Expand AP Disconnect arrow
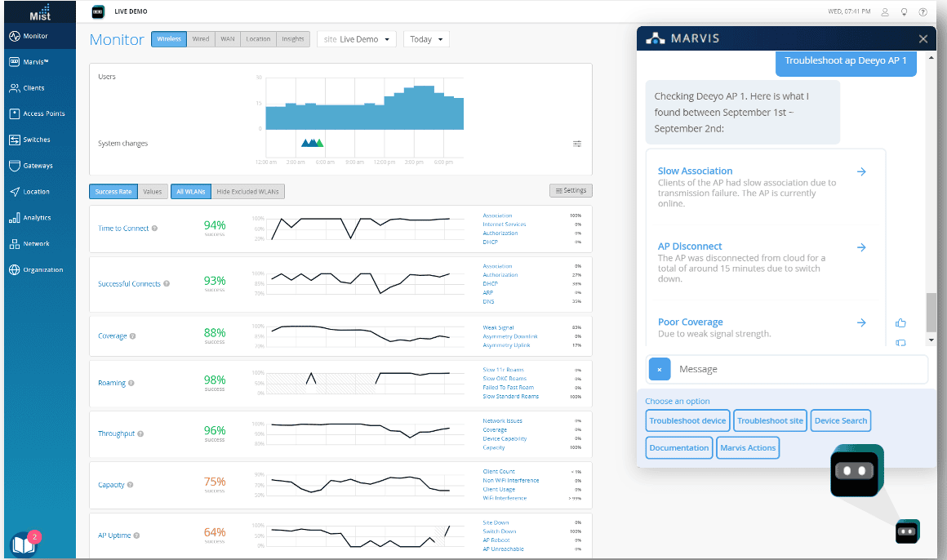This screenshot has height=560, width=947. [x=861, y=247]
